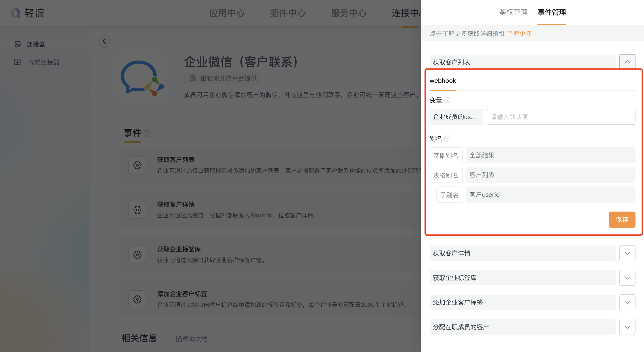Click the 全部结果 base alias field
Image resolution: width=644 pixels, height=352 pixels.
click(x=551, y=155)
